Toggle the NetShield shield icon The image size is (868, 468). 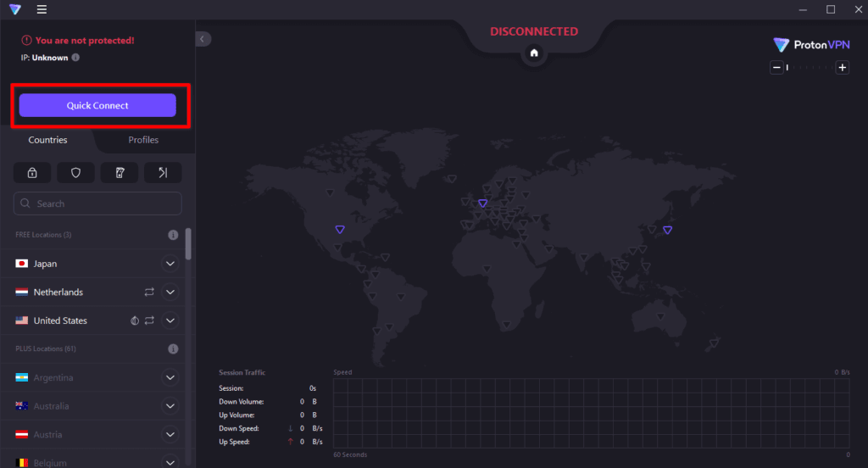click(x=75, y=173)
